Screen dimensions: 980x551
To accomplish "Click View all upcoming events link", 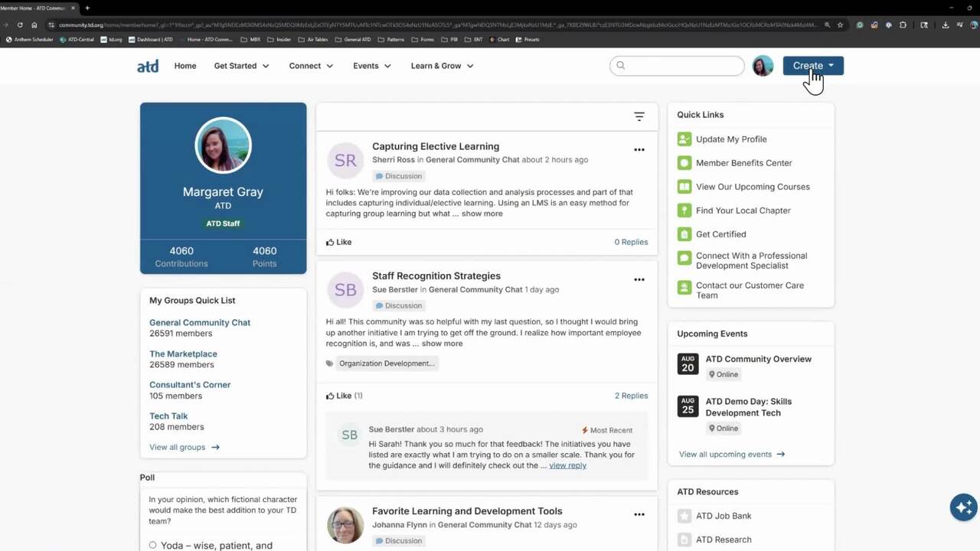I will [732, 454].
